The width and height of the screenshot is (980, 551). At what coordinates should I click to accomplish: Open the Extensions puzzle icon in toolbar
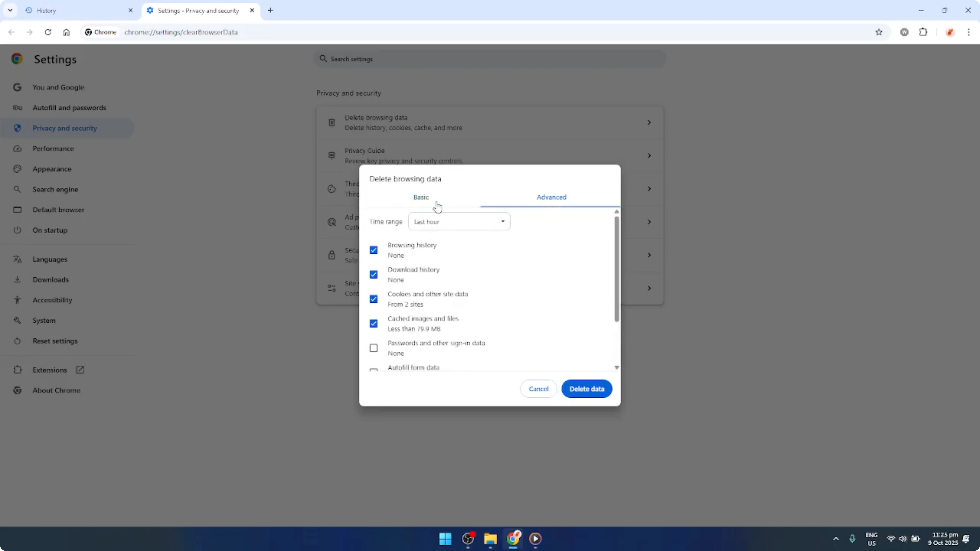(923, 32)
